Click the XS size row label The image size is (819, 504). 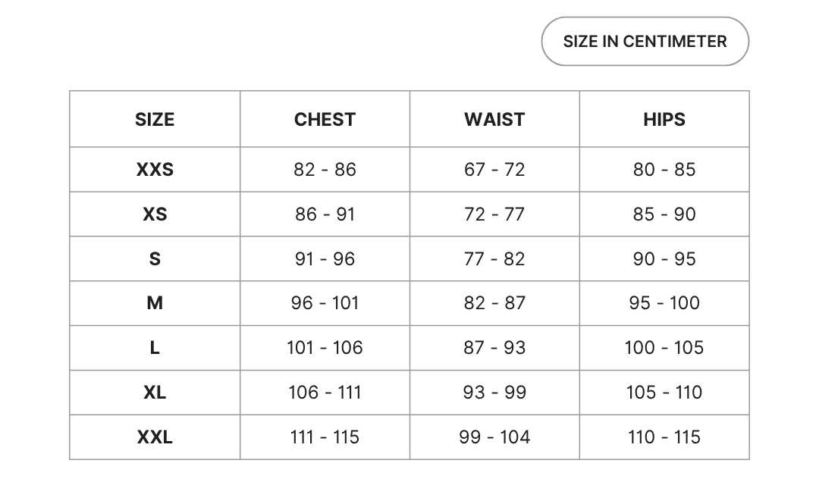coord(155,214)
